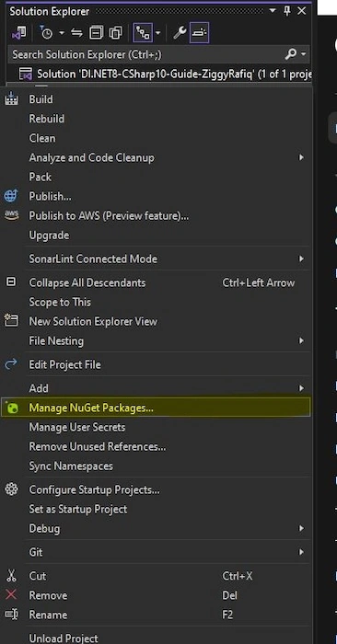This screenshot has width=337, height=644.
Task: Open Solution Explorer window position dropdown
Action: pos(273,11)
